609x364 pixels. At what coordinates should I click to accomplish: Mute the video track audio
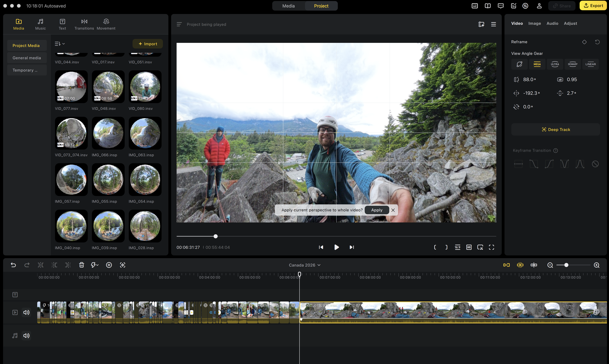tap(26, 312)
